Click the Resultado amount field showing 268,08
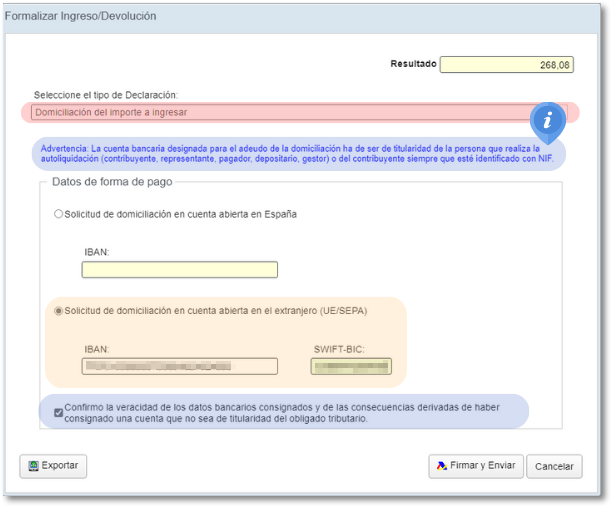Viewport: 612px width, 507px height. (507, 65)
